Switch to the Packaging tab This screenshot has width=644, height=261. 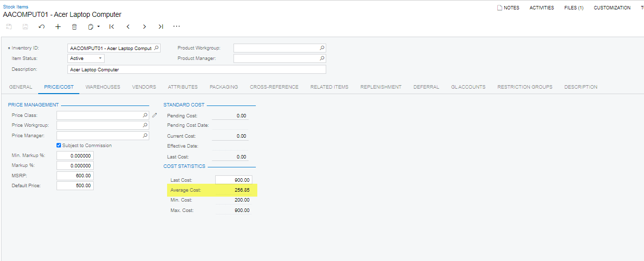pyautogui.click(x=224, y=87)
